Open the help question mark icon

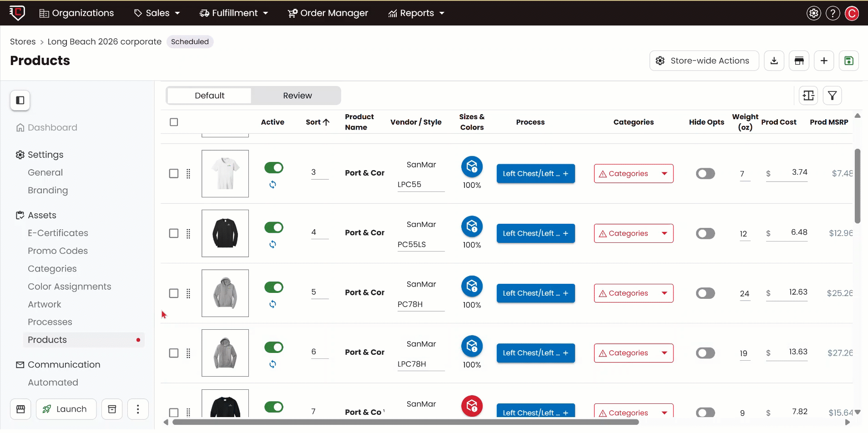click(833, 13)
